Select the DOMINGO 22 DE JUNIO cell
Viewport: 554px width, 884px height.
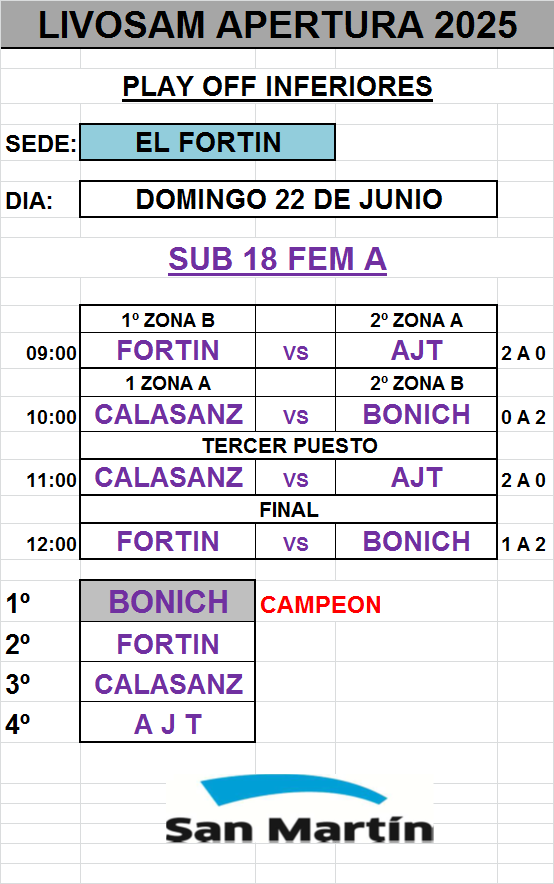tap(289, 199)
